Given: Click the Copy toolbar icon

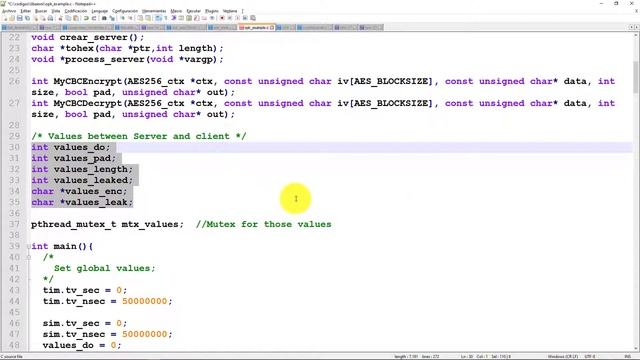Looking at the screenshot, I should (x=68, y=18).
